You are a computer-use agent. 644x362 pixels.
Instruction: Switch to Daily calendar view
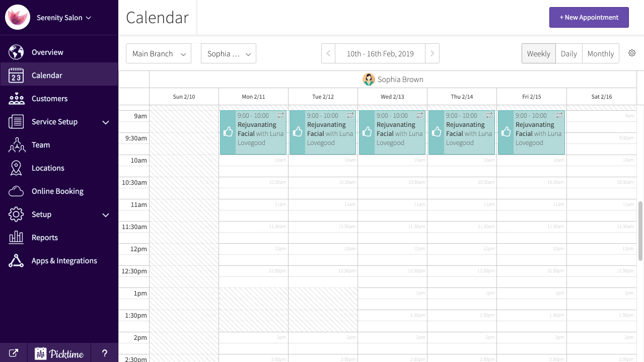(x=568, y=53)
